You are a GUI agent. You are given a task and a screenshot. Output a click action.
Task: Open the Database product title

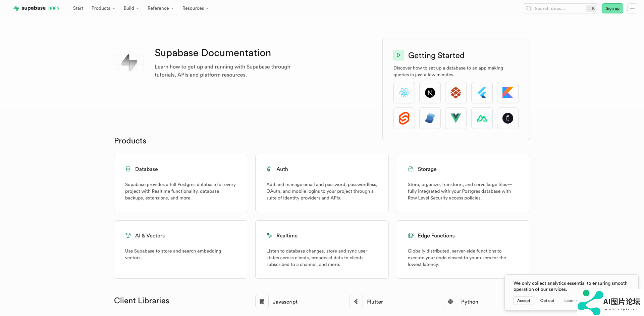[x=146, y=169]
